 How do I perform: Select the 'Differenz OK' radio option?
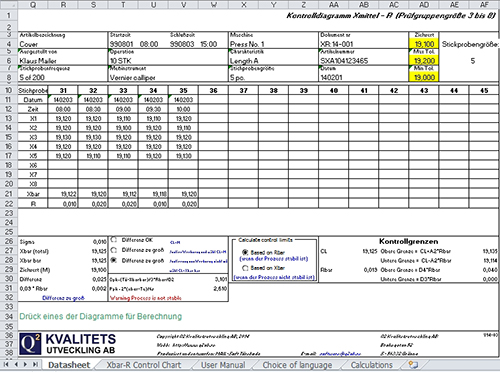coord(114,240)
